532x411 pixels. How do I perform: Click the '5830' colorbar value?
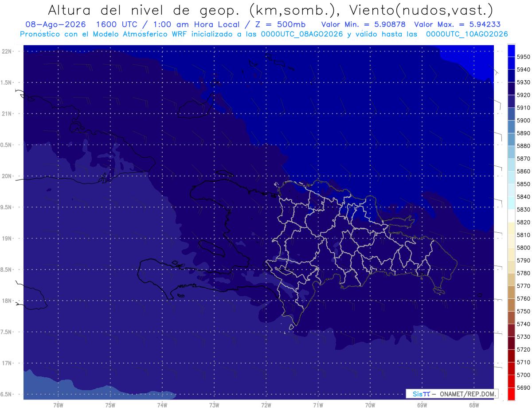(524, 209)
